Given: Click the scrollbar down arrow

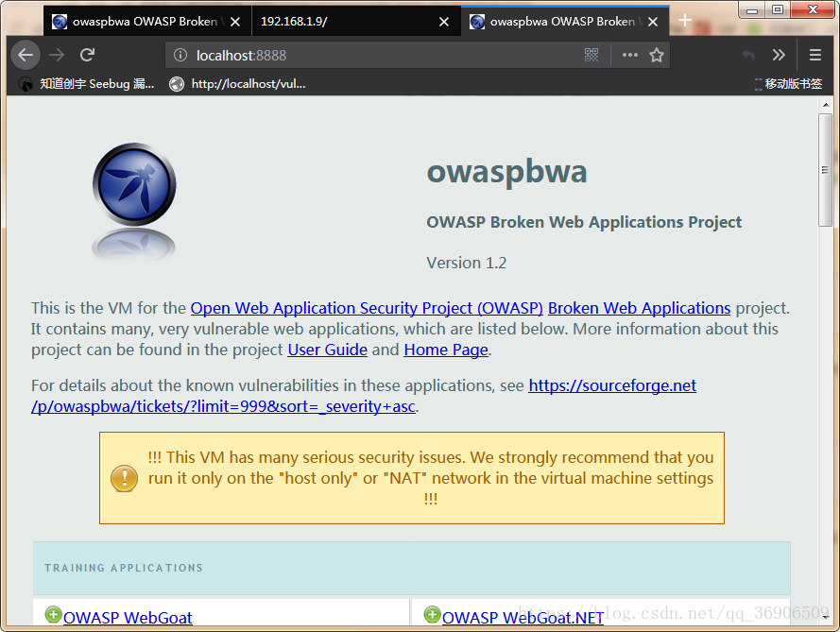Looking at the screenshot, I should click(x=826, y=617).
